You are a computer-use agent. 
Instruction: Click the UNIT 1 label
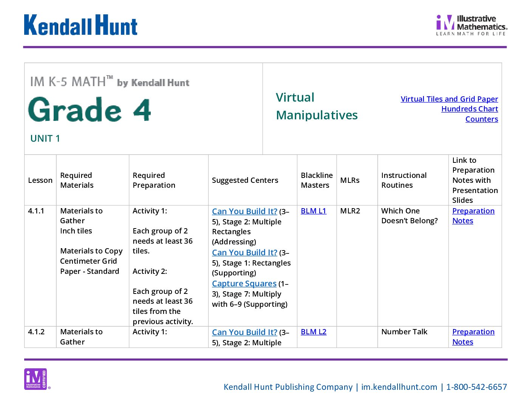45,138
